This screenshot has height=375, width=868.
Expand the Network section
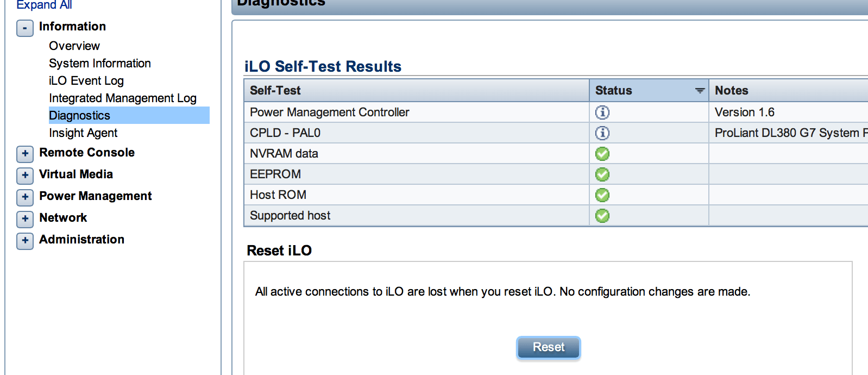25,219
